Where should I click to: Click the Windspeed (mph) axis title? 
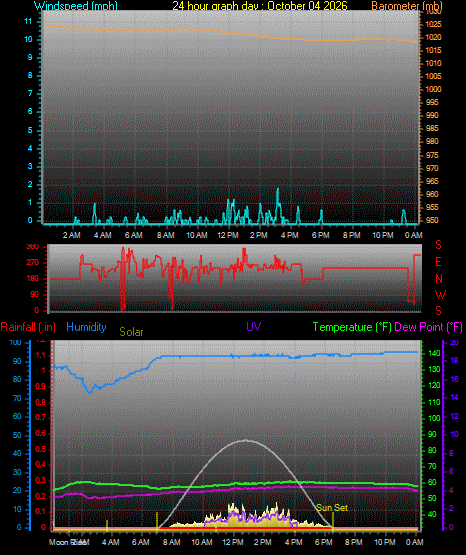pyautogui.click(x=76, y=5)
